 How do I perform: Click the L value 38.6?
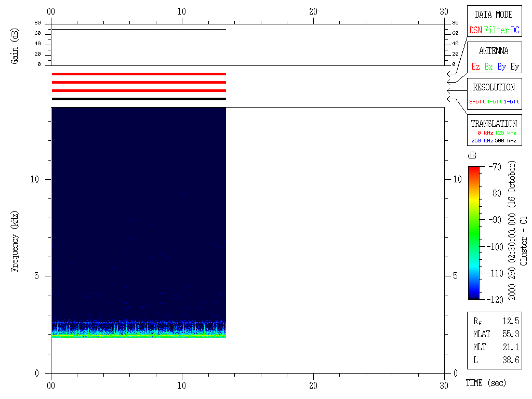coord(511,360)
